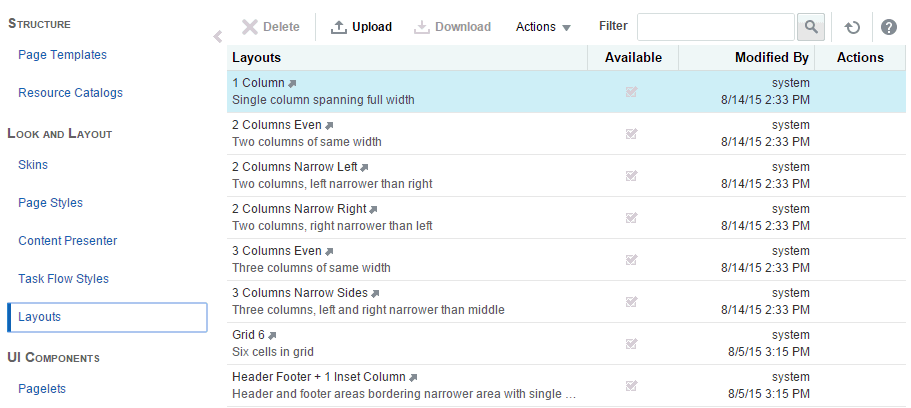The width and height of the screenshot is (911, 408).
Task: Open Page Templates in sidebar
Action: coord(62,55)
